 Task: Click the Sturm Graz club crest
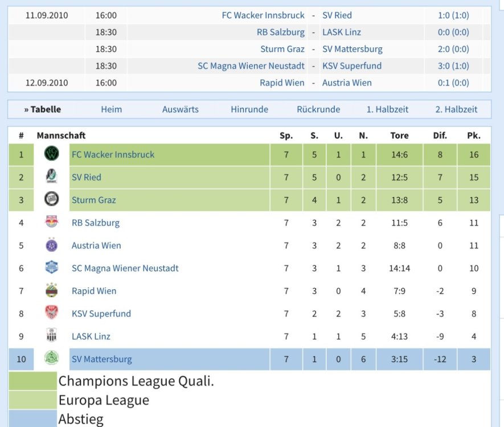(x=52, y=200)
